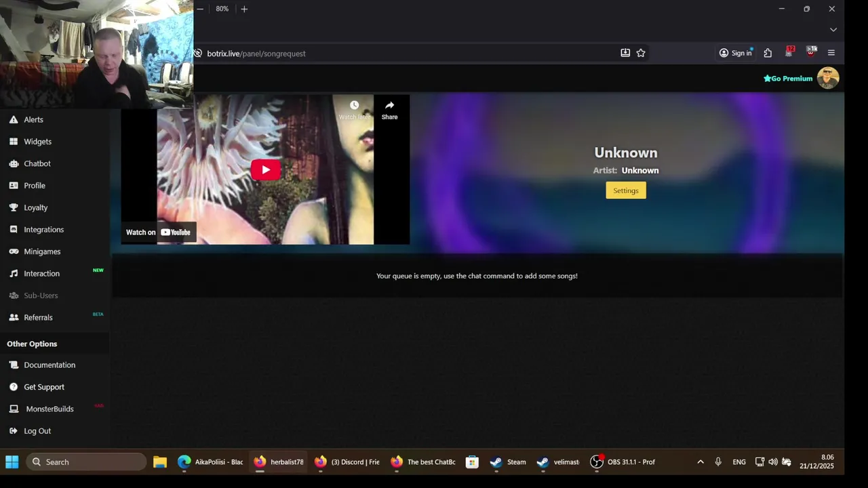The image size is (868, 488).
Task: Click Watch later clock icon on video
Action: click(x=354, y=106)
